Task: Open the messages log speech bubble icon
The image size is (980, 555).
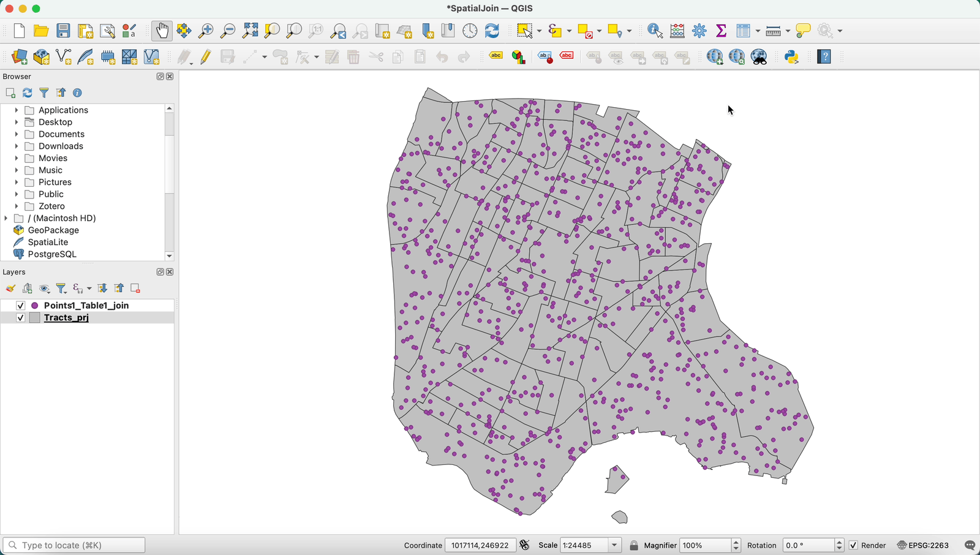Action: pyautogui.click(x=970, y=545)
